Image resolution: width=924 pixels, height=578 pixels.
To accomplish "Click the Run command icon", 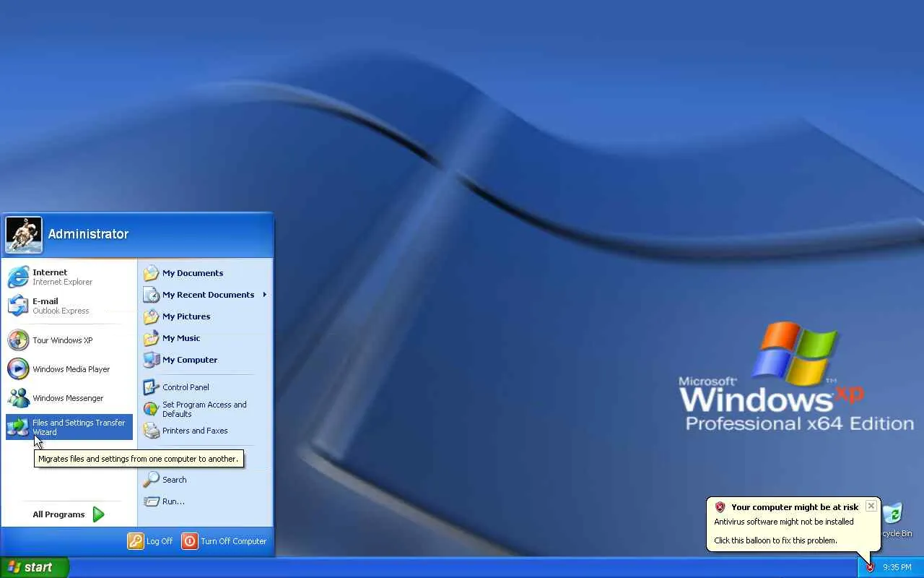I will 151,501.
